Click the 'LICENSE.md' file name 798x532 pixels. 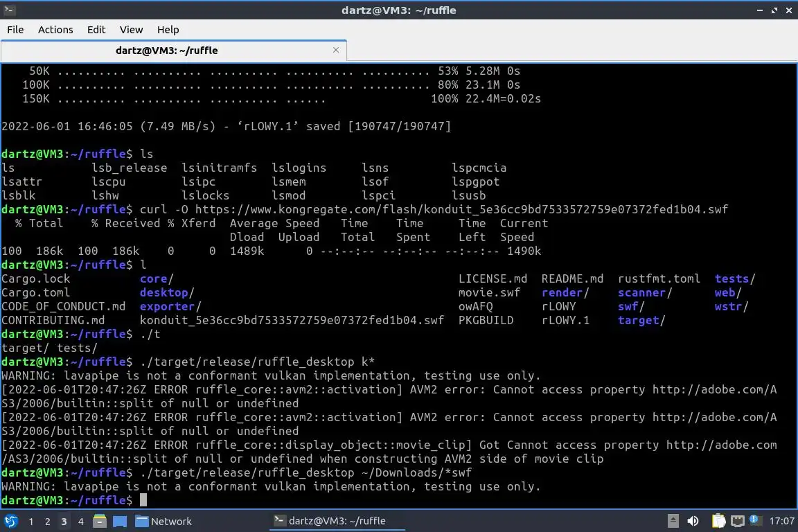tap(493, 279)
